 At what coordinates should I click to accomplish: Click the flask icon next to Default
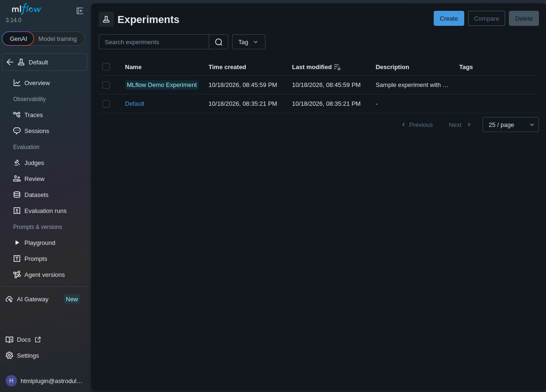[21, 62]
